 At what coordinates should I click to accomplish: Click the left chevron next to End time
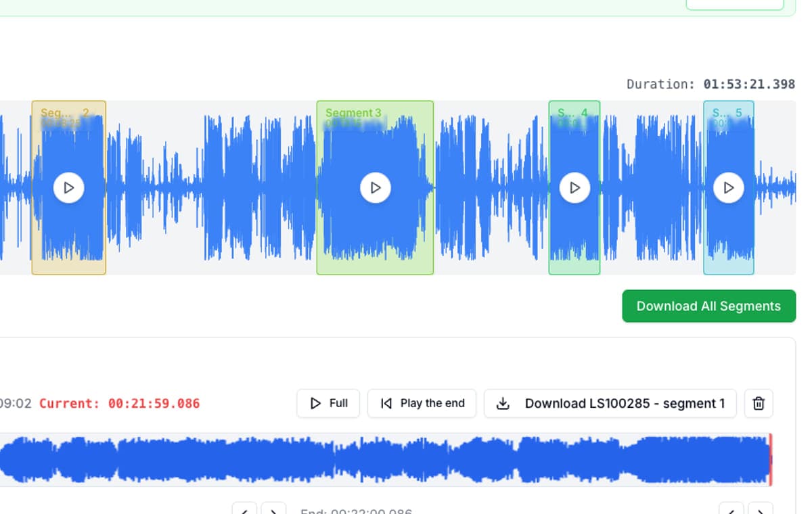tap(244, 512)
